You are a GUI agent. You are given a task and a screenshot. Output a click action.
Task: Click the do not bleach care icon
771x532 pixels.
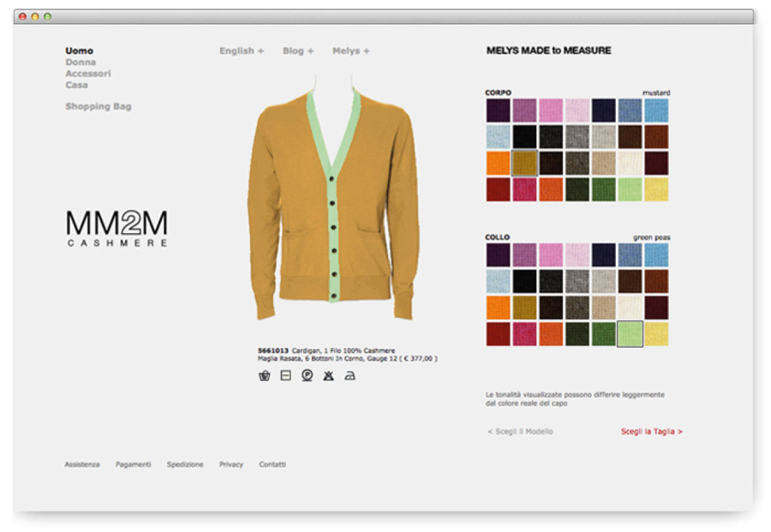pyautogui.click(x=328, y=376)
